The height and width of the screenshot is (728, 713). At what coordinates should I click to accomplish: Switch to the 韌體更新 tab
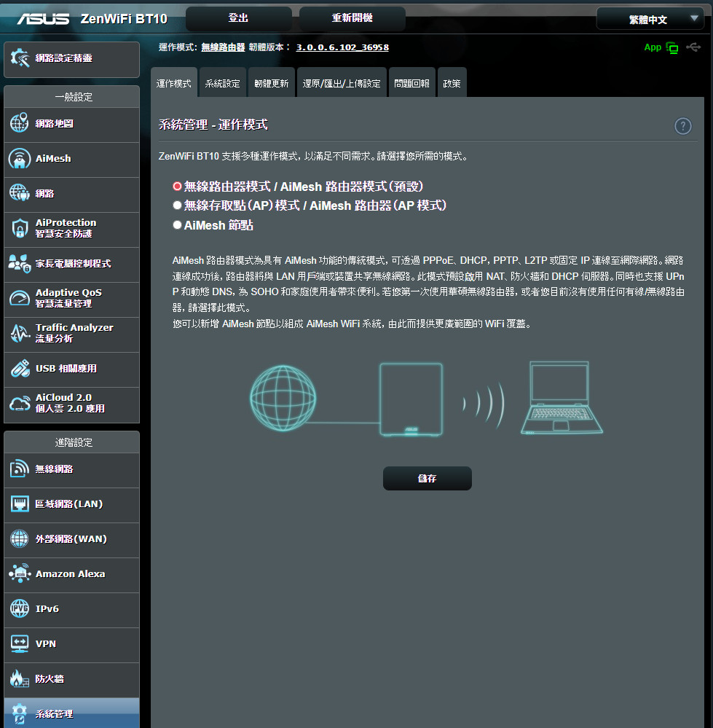coord(272,82)
